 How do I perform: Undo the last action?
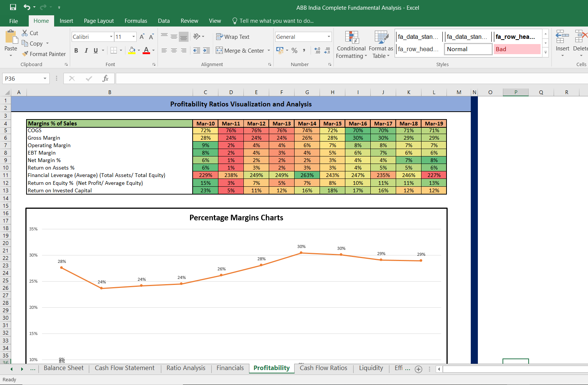[27, 7]
